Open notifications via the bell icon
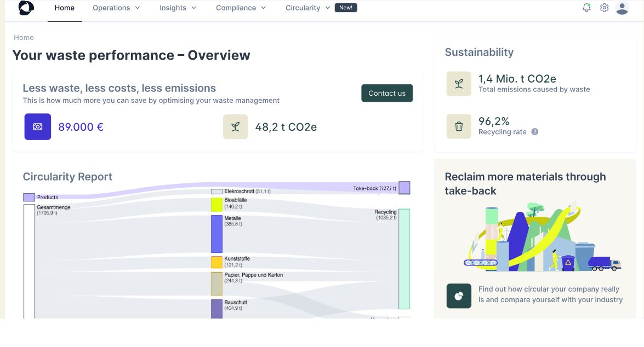Screen dimensions: 644x347 [x=586, y=8]
